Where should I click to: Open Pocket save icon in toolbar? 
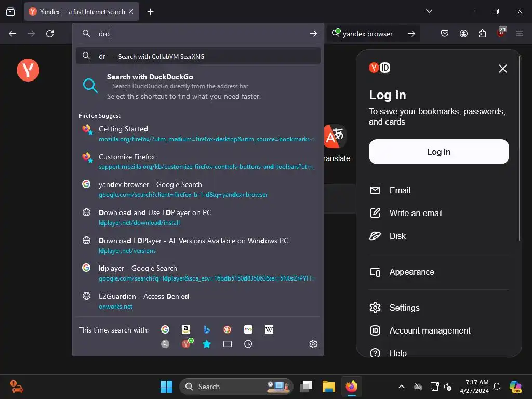click(445, 33)
